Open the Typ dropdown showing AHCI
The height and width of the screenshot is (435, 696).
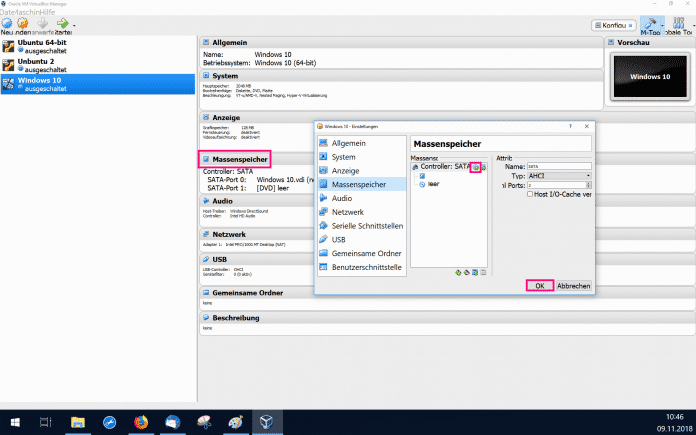point(558,175)
